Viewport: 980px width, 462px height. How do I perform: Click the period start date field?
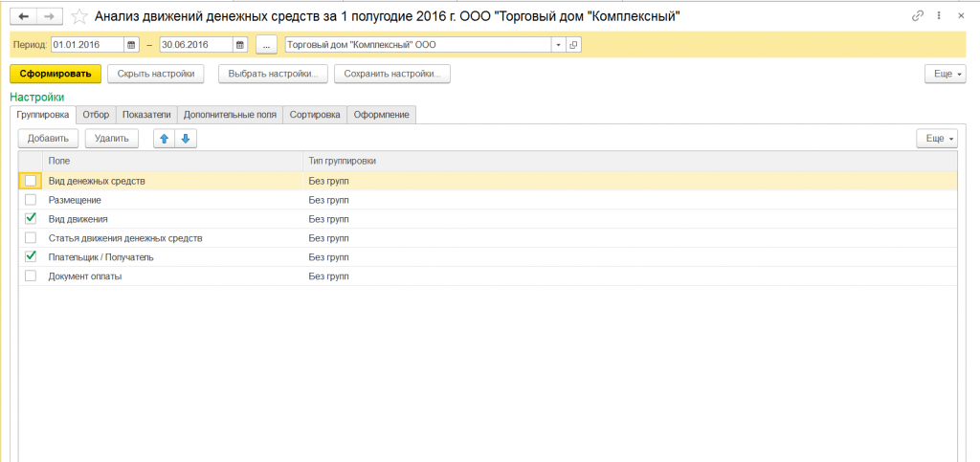click(87, 45)
